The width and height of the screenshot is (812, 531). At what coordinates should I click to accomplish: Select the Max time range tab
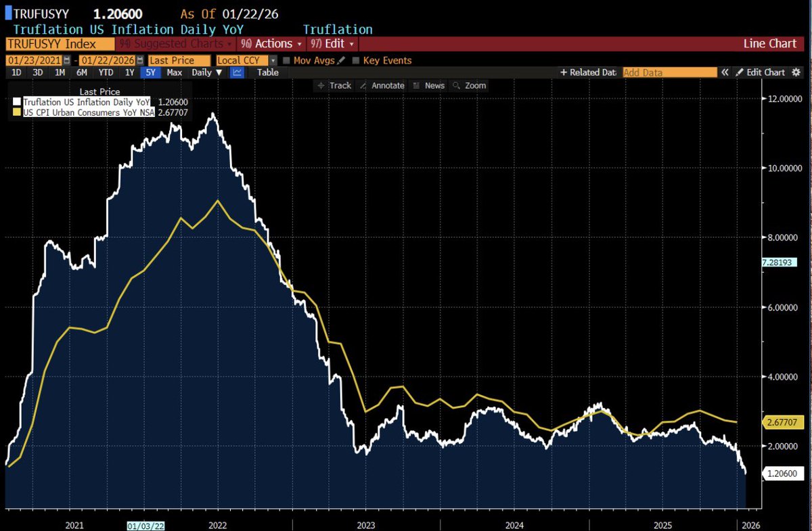[174, 72]
